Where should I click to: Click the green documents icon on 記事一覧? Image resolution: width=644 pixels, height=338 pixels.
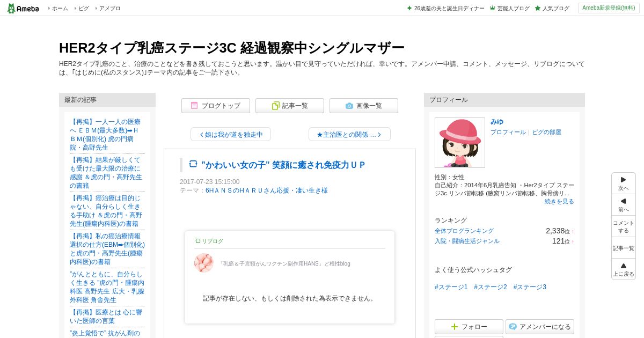pyautogui.click(x=276, y=106)
